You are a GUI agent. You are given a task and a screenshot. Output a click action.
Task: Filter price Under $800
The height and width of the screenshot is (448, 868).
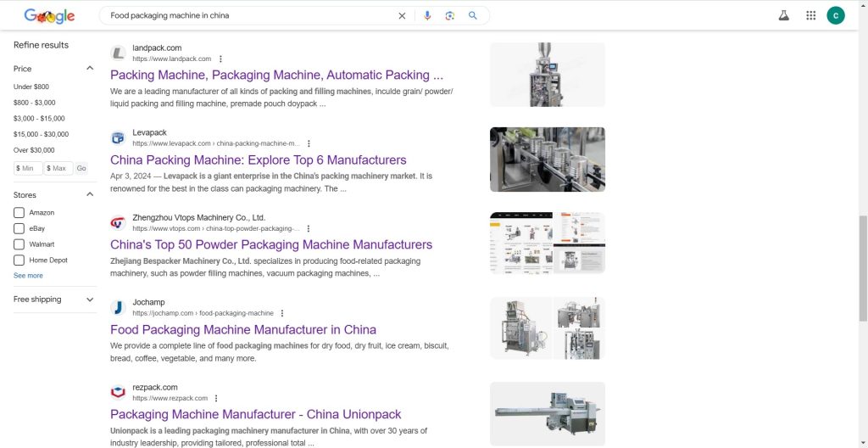click(31, 87)
